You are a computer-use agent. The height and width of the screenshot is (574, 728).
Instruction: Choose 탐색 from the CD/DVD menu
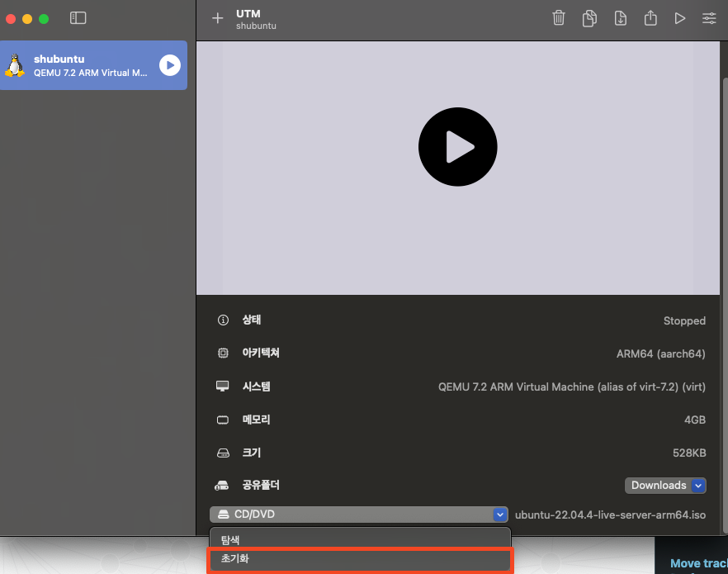point(360,539)
